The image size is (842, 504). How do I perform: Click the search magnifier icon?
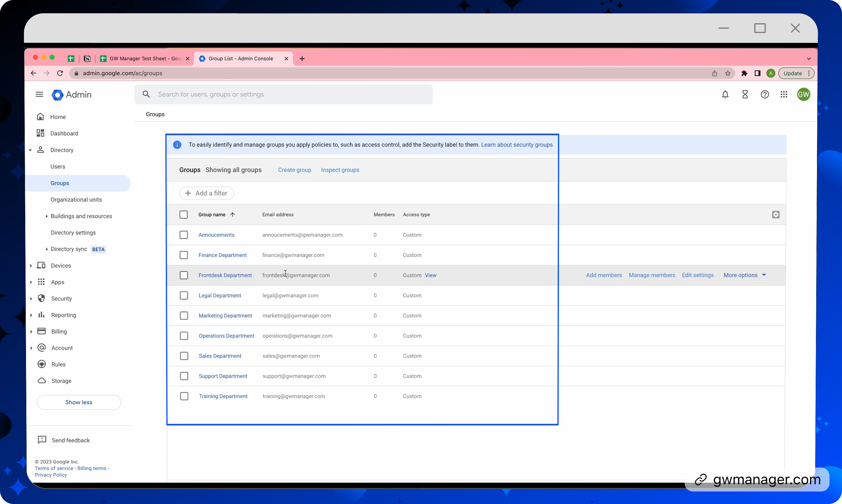click(146, 95)
